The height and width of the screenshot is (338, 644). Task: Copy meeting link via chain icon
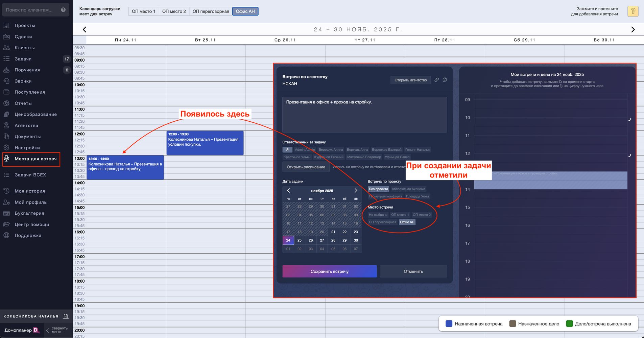(x=436, y=80)
